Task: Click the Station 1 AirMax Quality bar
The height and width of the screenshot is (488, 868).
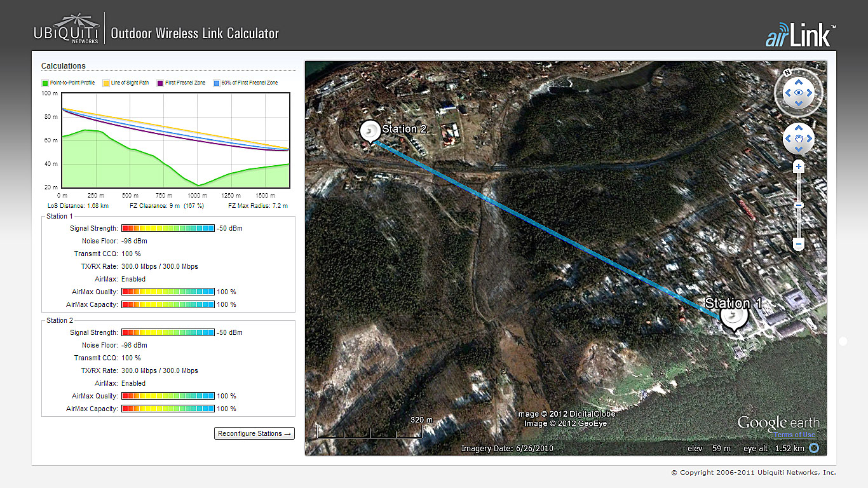Action: pos(168,292)
